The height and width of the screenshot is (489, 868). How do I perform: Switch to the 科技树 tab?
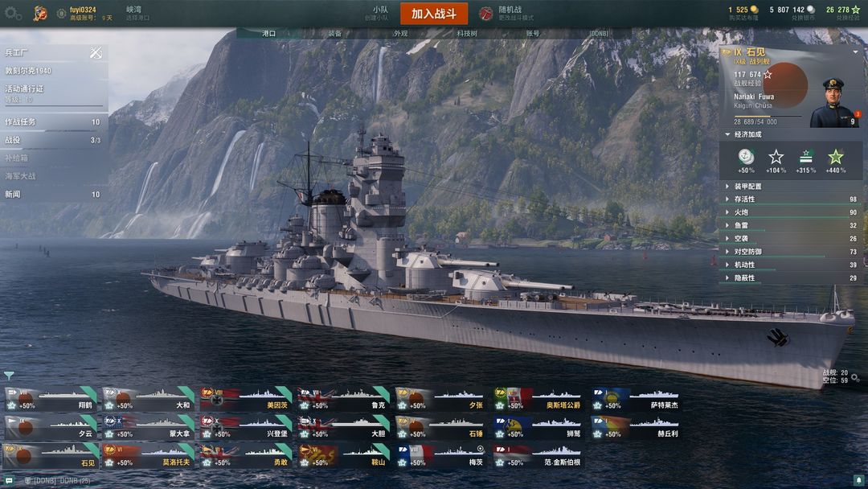[x=467, y=33]
